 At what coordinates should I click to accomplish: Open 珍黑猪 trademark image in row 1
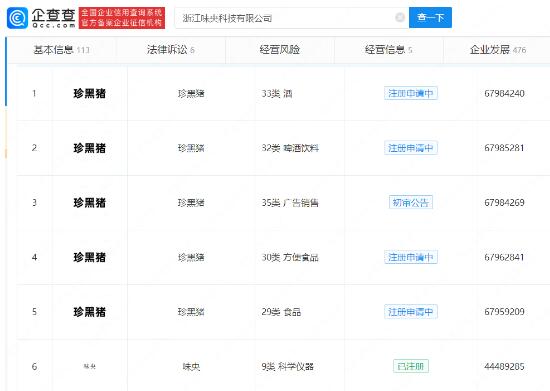[90, 94]
